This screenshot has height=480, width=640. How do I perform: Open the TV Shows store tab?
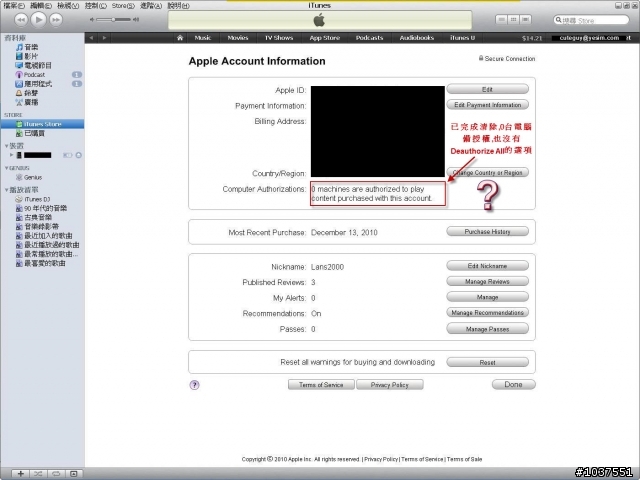[x=279, y=38]
